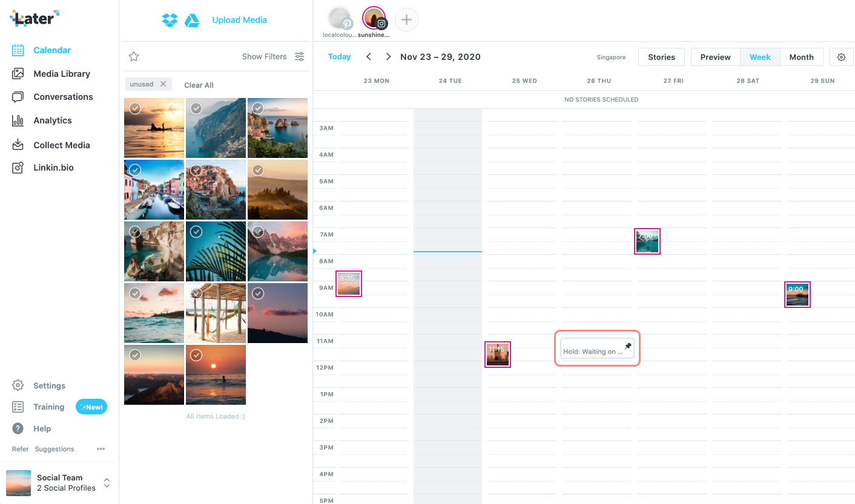Open Collect Media in the sidebar
The width and height of the screenshot is (855, 504).
[x=62, y=145]
